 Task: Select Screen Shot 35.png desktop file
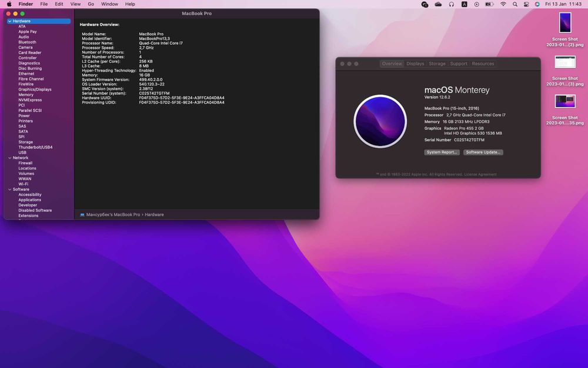[x=564, y=110]
